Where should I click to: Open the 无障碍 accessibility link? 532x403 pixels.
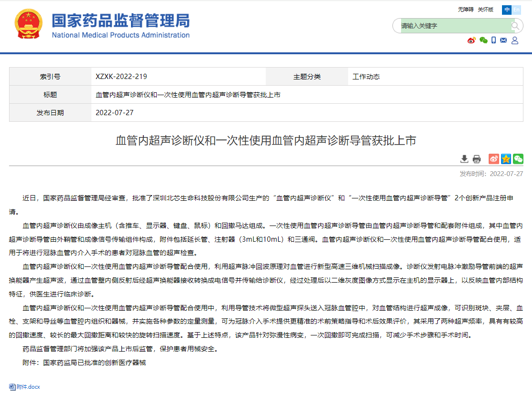pyautogui.click(x=465, y=10)
